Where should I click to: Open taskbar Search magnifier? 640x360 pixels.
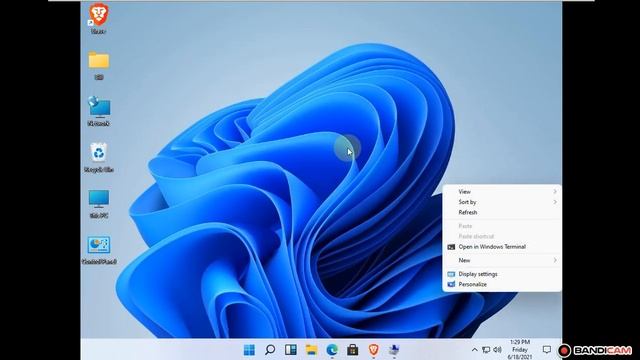tap(270, 350)
